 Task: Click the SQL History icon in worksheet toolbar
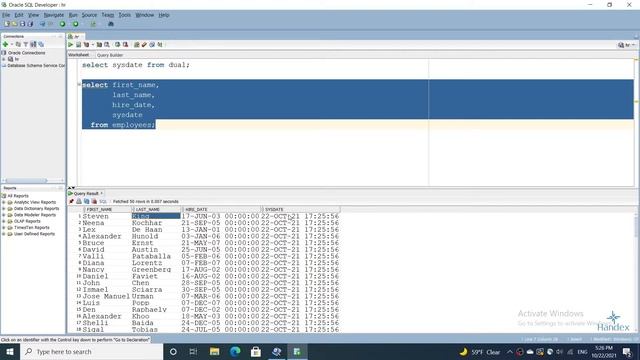152,44
